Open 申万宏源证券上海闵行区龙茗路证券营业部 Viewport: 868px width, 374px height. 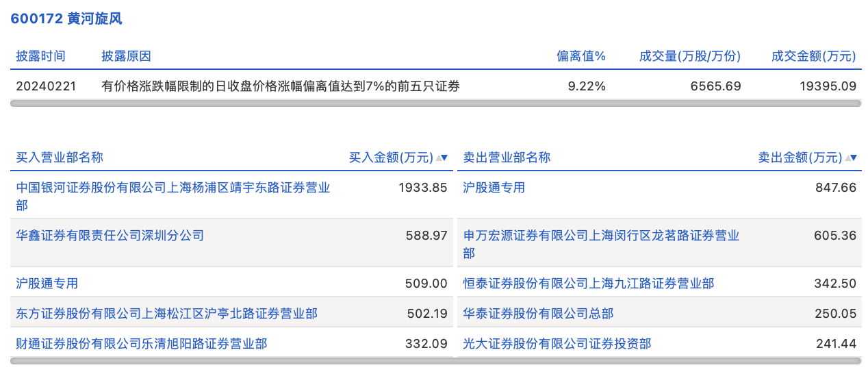tap(601, 236)
